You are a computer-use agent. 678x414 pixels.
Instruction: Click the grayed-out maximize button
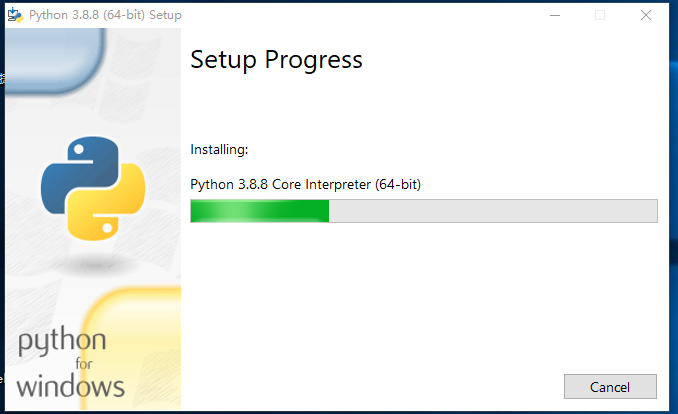click(x=600, y=15)
